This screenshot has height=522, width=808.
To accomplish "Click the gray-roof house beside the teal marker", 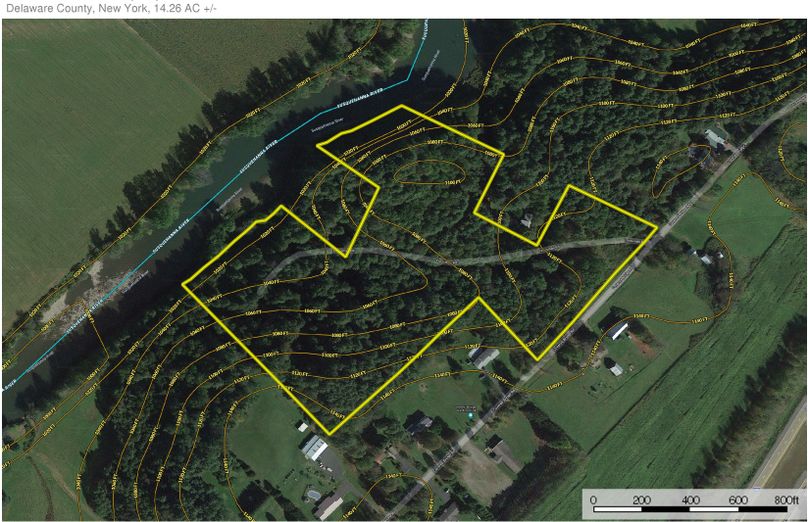I will pos(419,424).
